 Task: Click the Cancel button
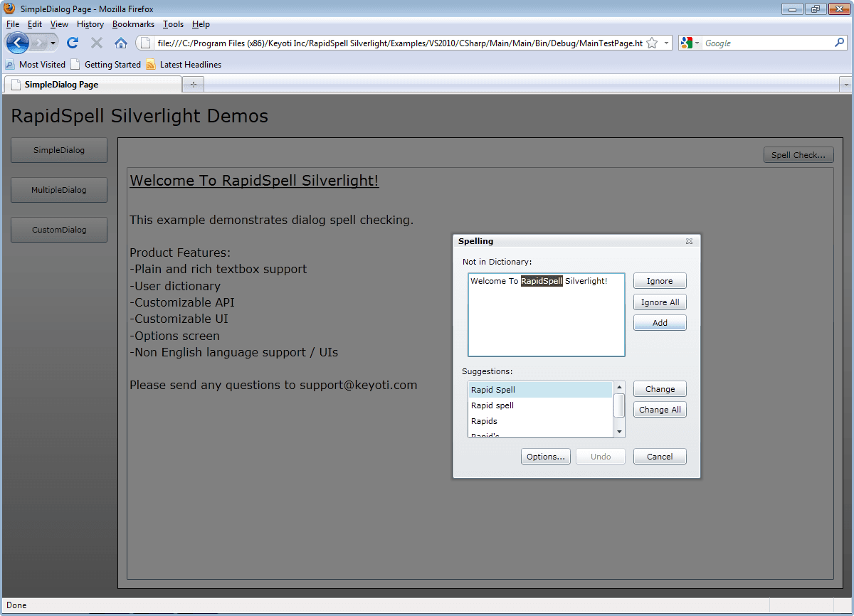(660, 457)
